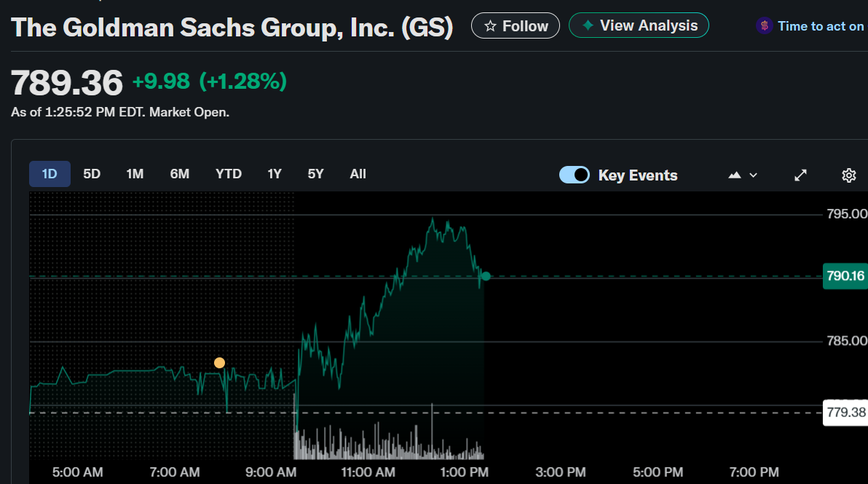Switch to 5D time range
Image resolution: width=868 pixels, height=484 pixels.
[92, 174]
